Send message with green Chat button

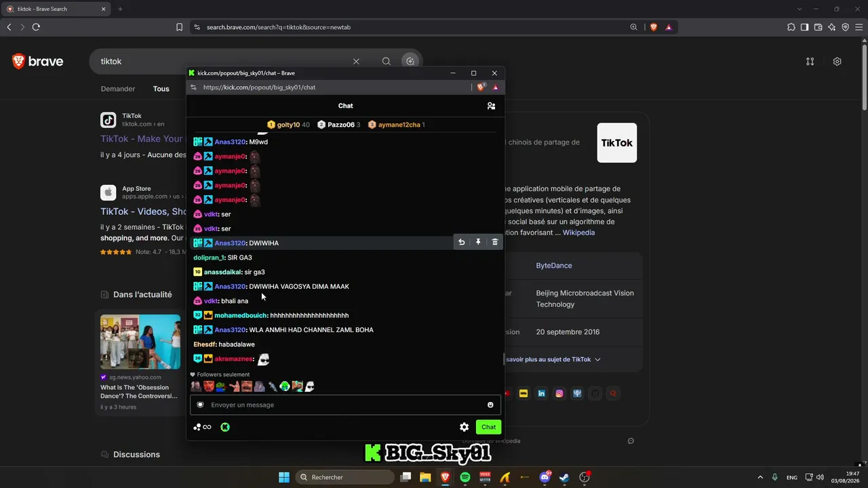coord(488,427)
